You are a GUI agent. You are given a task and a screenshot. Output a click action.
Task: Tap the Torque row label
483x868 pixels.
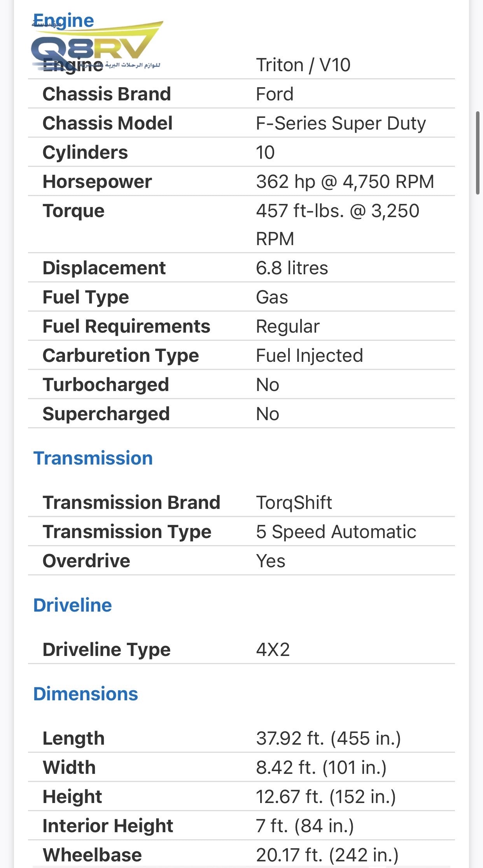click(73, 210)
